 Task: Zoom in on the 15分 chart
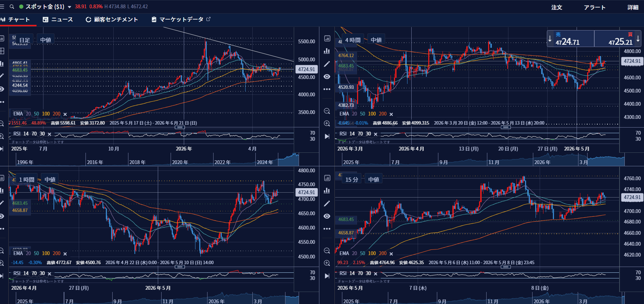pyautogui.click(x=327, y=263)
